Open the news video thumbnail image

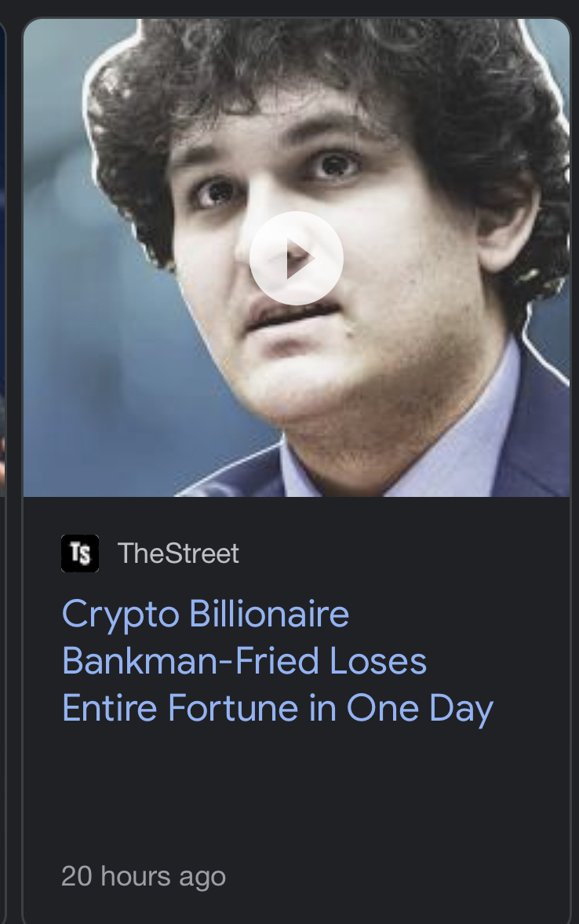(x=297, y=257)
